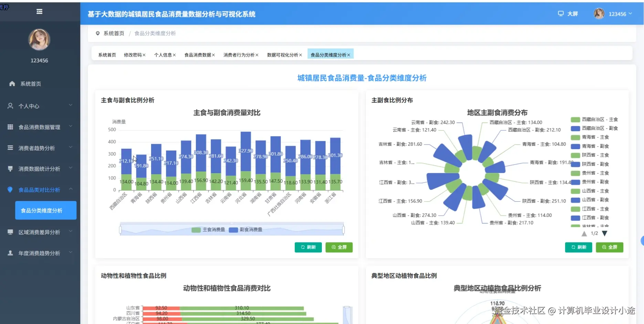Switch to the 系统首页 tab

coord(107,55)
